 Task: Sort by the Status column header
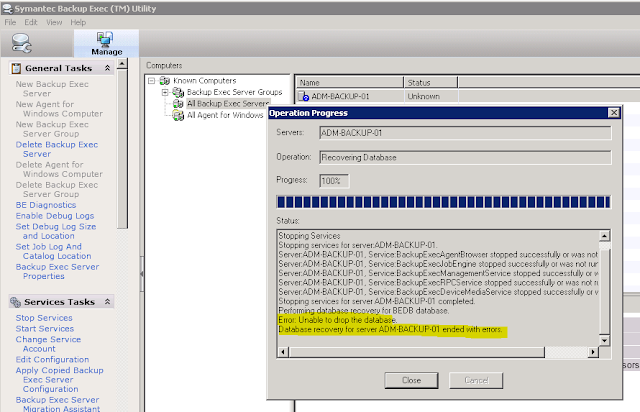point(431,82)
